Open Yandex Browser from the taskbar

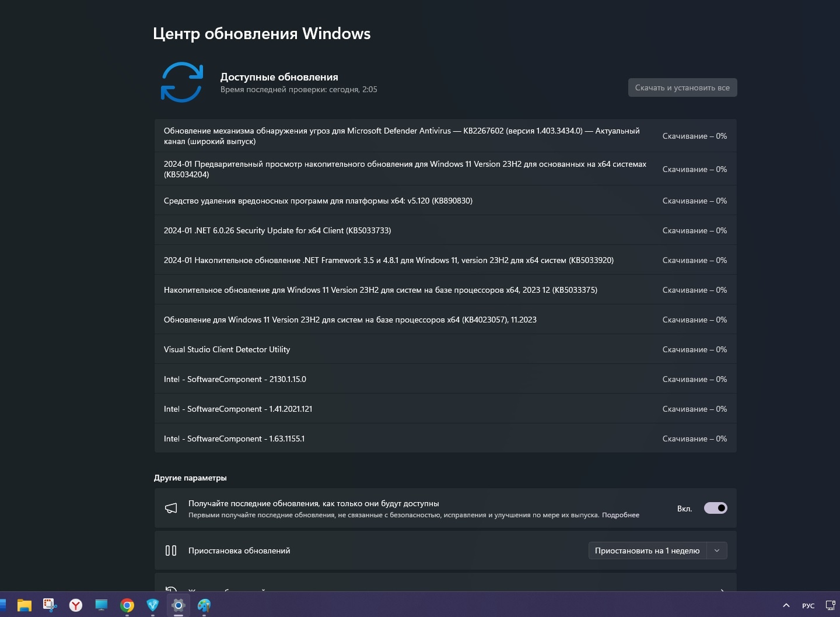click(x=76, y=605)
